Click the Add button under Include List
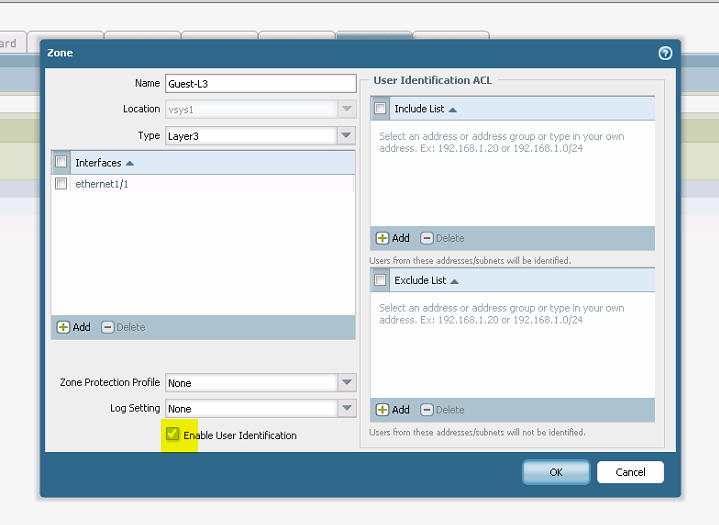This screenshot has height=525, width=719. (393, 238)
